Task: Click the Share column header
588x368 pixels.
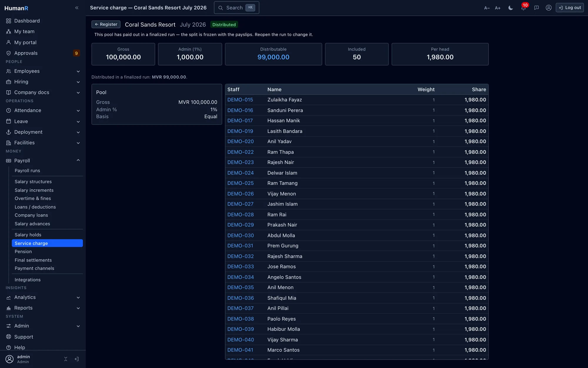Action: (x=479, y=89)
